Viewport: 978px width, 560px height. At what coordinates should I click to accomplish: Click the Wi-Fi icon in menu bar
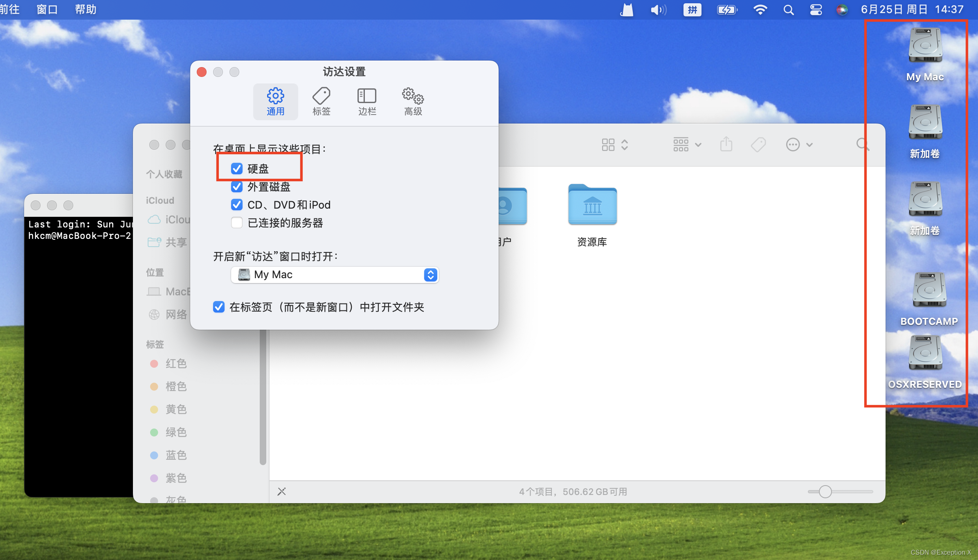tap(760, 9)
